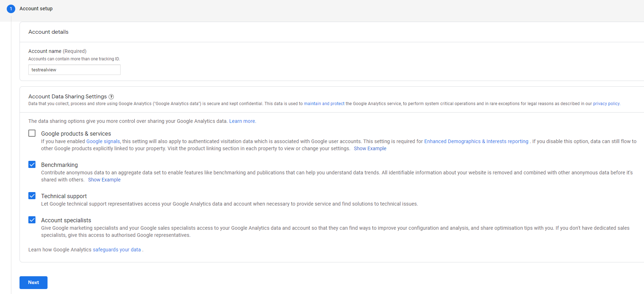Click the Google products & services label

76,134
